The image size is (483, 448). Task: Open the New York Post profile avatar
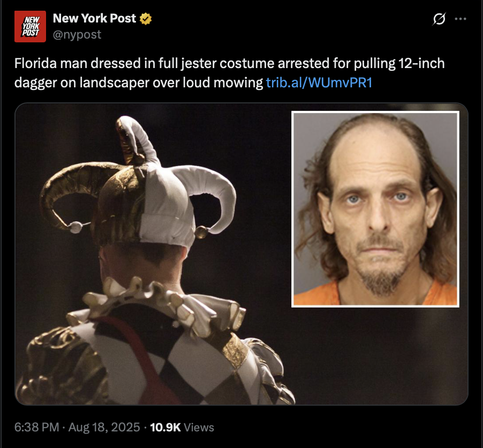[x=30, y=26]
